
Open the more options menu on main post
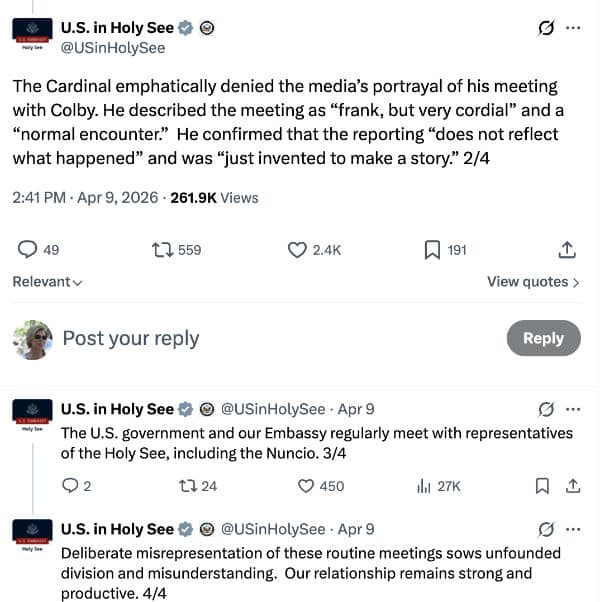573,28
